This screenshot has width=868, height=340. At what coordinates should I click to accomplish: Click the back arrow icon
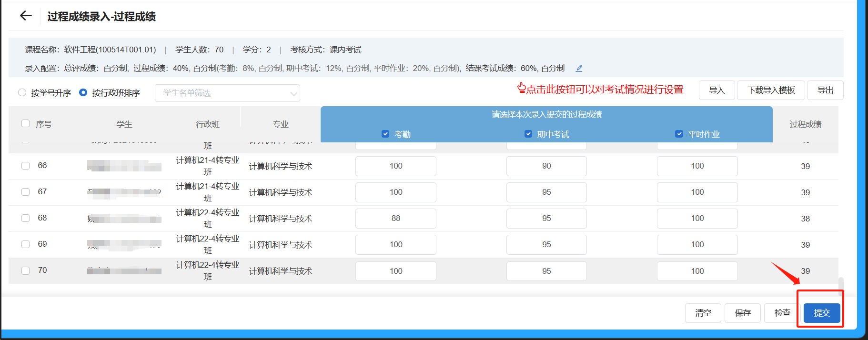(26, 16)
